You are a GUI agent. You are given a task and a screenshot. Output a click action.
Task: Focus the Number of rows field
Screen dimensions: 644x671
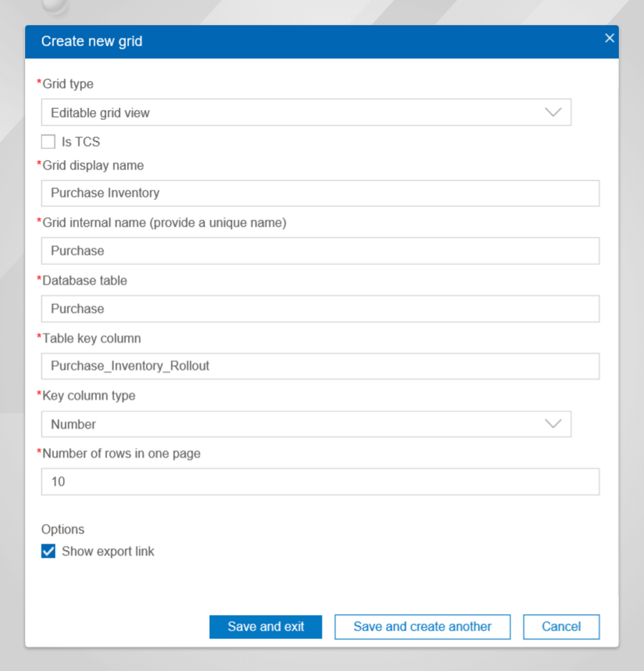tap(321, 481)
